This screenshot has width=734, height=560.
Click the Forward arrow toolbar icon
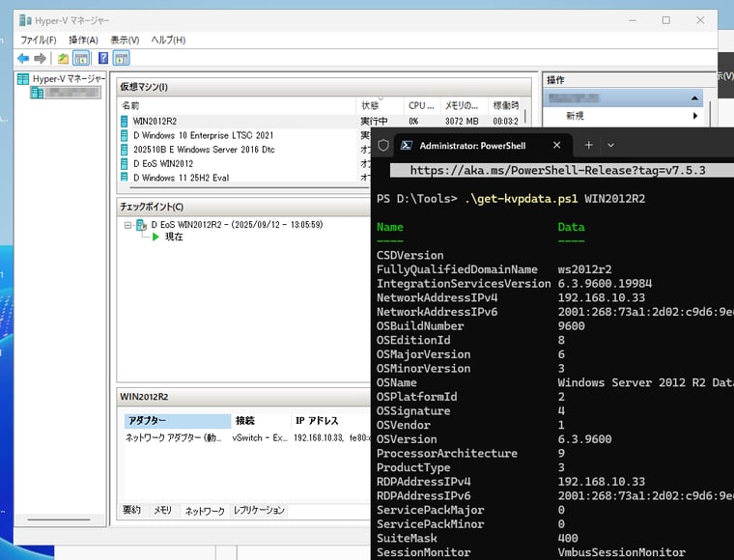(41, 58)
